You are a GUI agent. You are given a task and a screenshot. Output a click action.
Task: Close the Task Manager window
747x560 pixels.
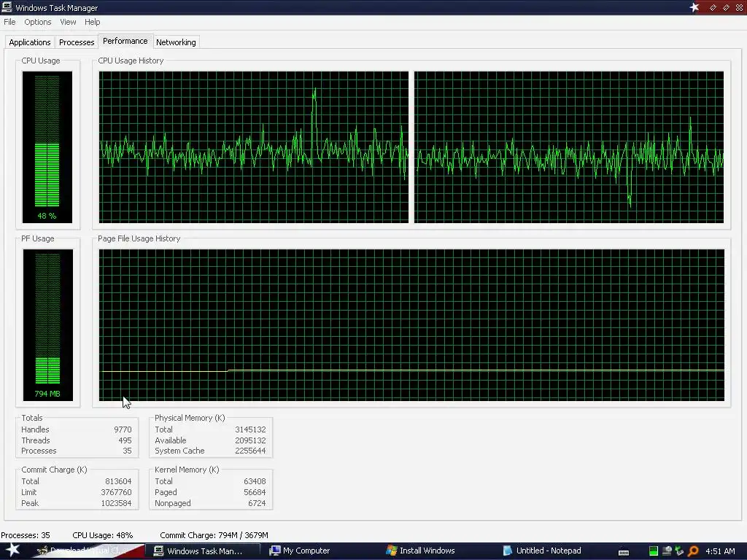pos(740,7)
